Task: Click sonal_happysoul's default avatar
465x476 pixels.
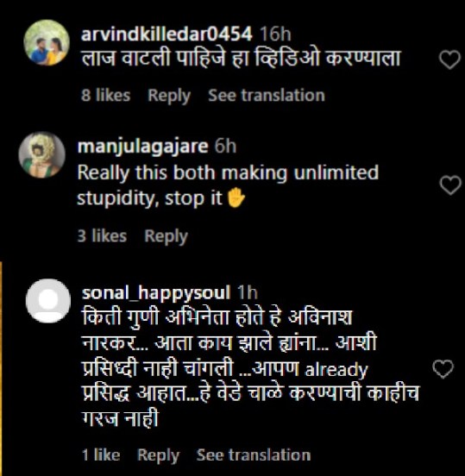Action: click(48, 301)
